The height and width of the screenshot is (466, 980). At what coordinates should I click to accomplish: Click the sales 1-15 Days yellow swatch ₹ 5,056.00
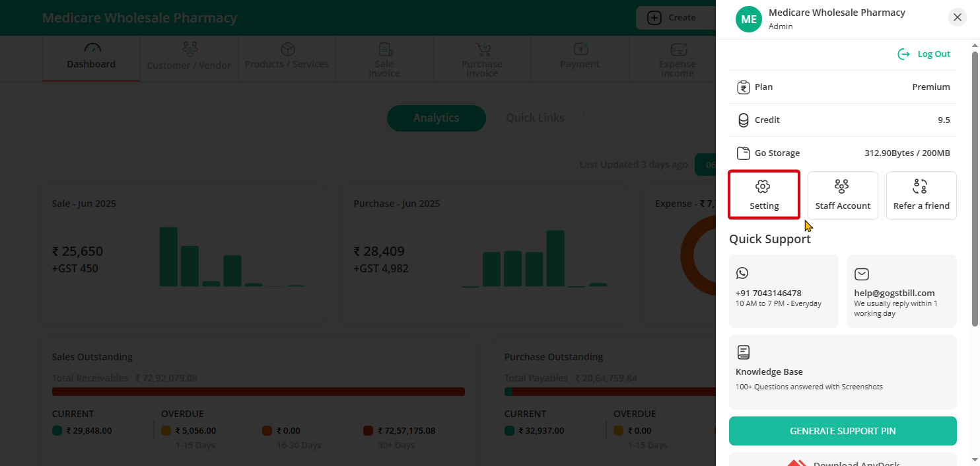point(166,431)
